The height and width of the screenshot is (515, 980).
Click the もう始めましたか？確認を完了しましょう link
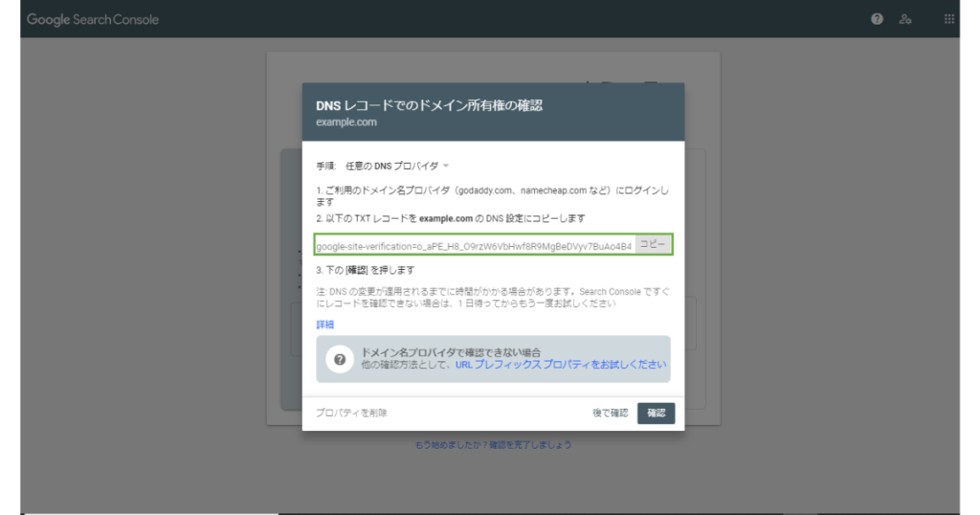[493, 445]
